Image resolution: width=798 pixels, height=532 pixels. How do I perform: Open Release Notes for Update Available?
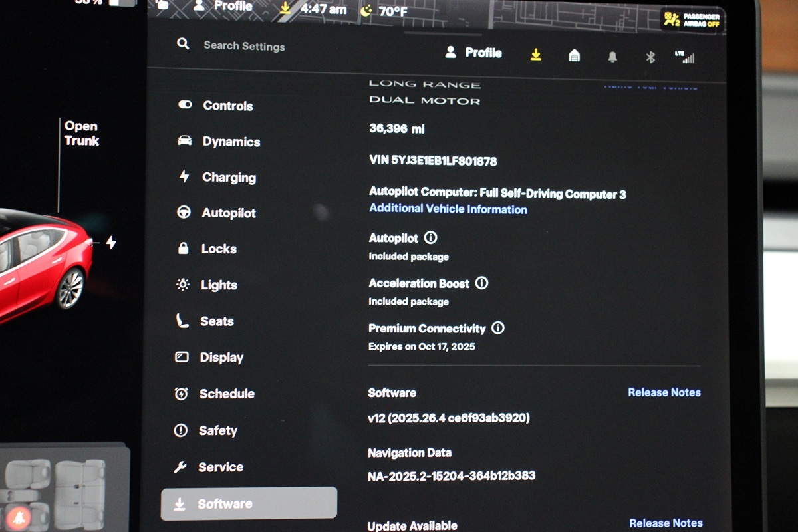[666, 523]
